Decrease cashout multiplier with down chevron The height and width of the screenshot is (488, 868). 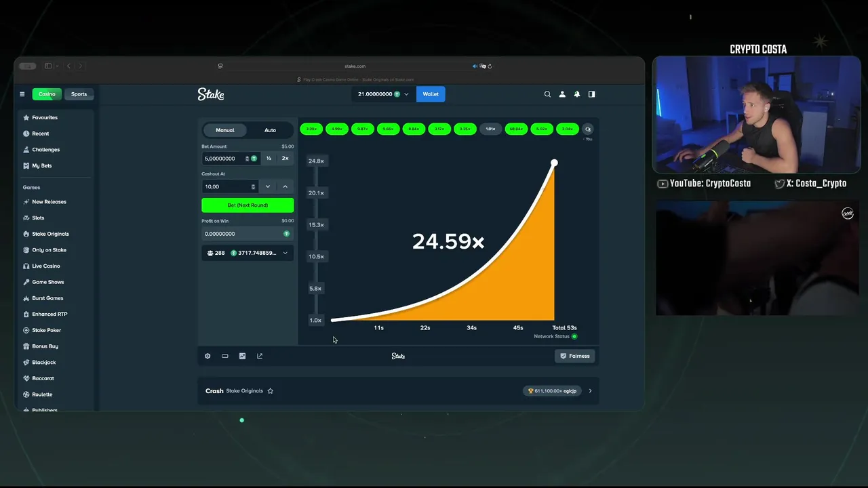(267, 186)
